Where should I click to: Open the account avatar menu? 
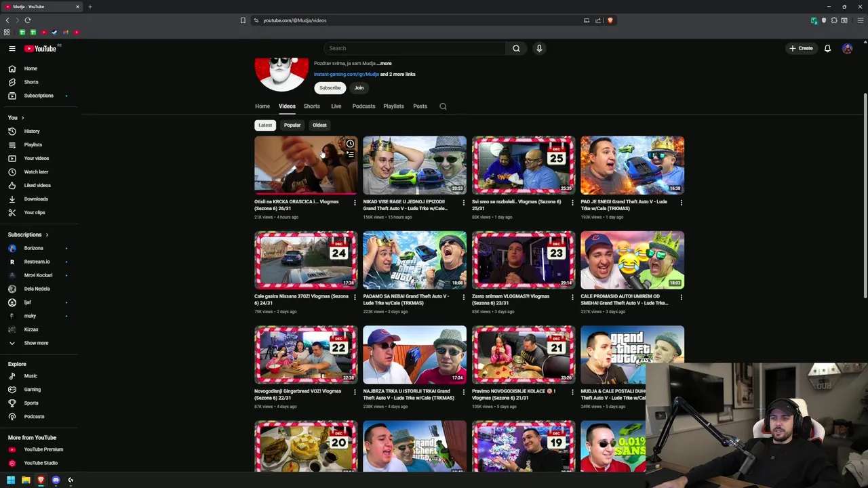pos(847,48)
